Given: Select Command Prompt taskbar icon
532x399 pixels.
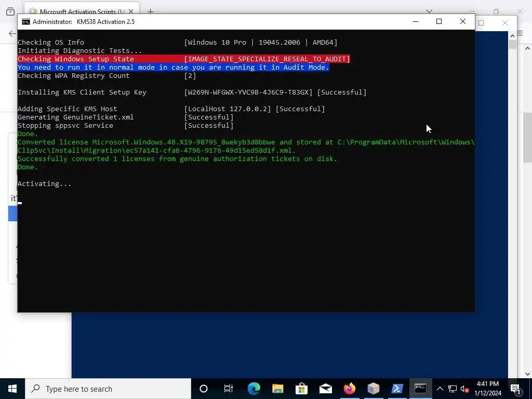Looking at the screenshot, I should [421, 389].
